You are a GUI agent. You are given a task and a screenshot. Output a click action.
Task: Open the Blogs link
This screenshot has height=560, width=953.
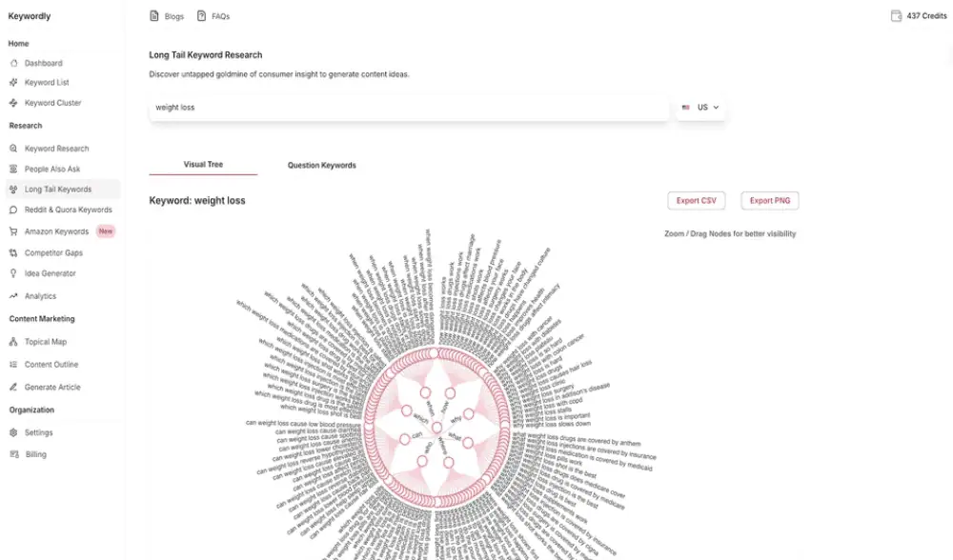[x=169, y=16]
